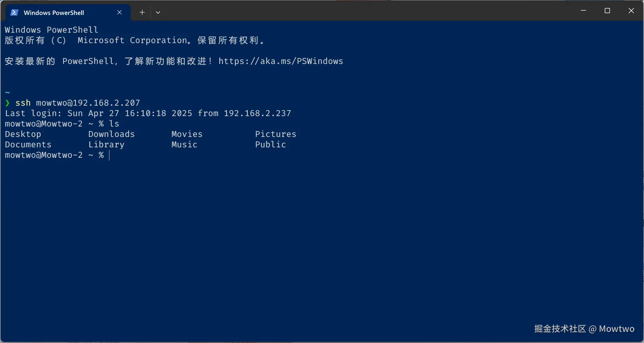Click the Last login message line
Viewport: 644px width, 343px height.
pyautogui.click(x=148, y=113)
